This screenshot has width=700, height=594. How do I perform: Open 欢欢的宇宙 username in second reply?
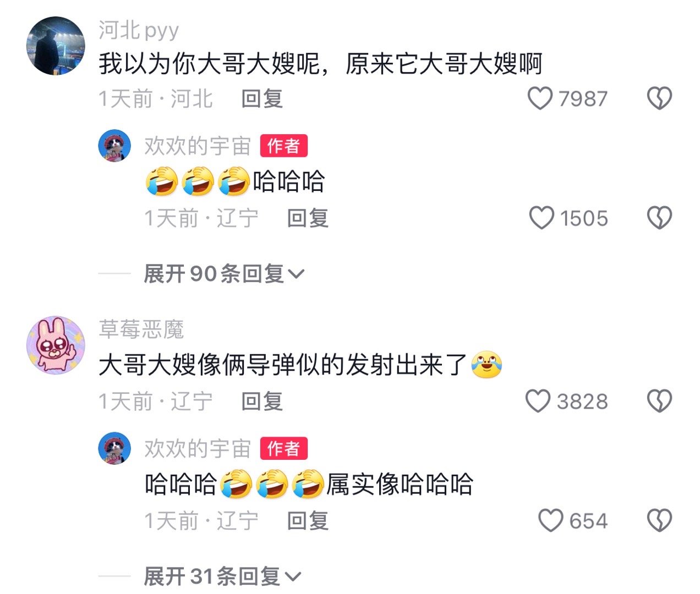(198, 449)
